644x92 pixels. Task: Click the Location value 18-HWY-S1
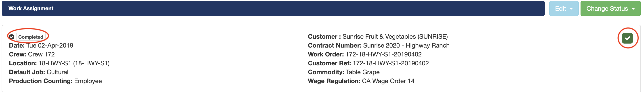[x=74, y=63]
